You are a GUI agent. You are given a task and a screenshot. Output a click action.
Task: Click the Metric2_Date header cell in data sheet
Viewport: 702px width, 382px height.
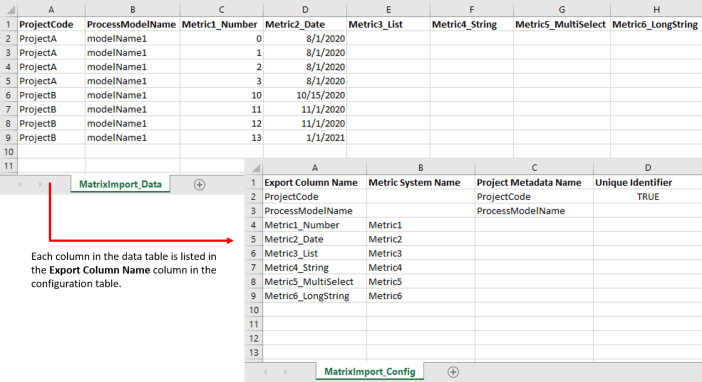(x=305, y=24)
